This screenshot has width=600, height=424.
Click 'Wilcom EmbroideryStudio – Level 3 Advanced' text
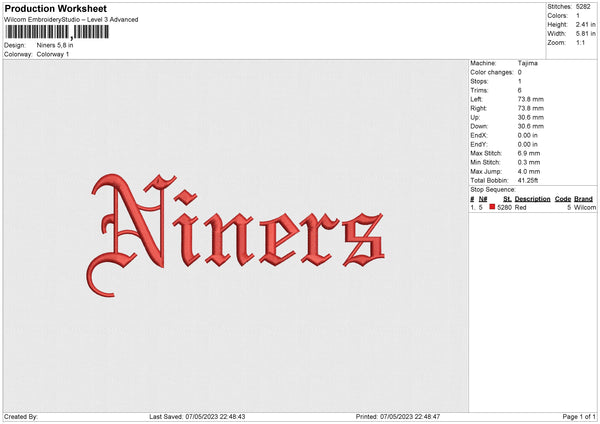(71, 20)
